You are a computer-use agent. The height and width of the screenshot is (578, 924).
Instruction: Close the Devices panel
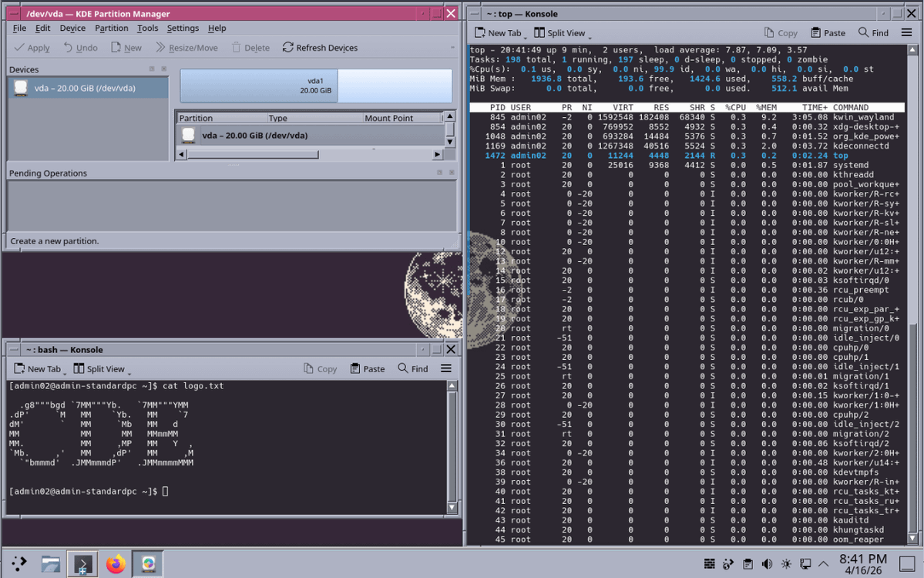pos(164,69)
